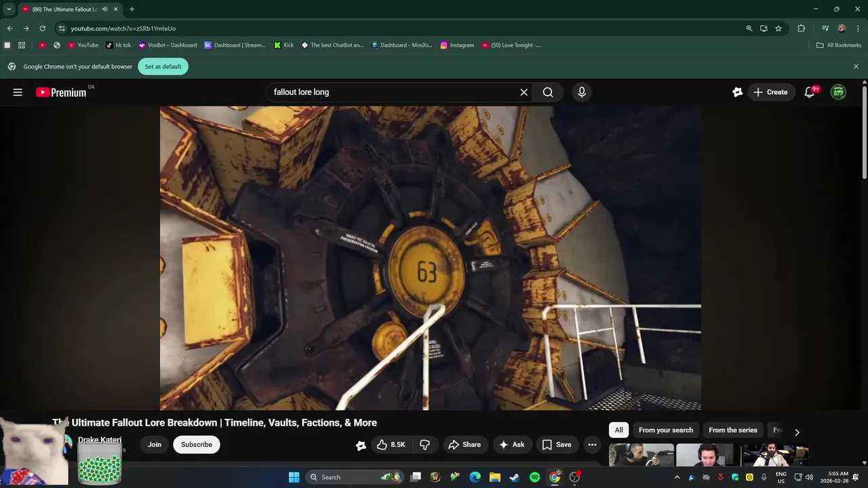Screen dimensions: 868x488
Task: Go to the YouTube Premium home logo
Action: 61,92
